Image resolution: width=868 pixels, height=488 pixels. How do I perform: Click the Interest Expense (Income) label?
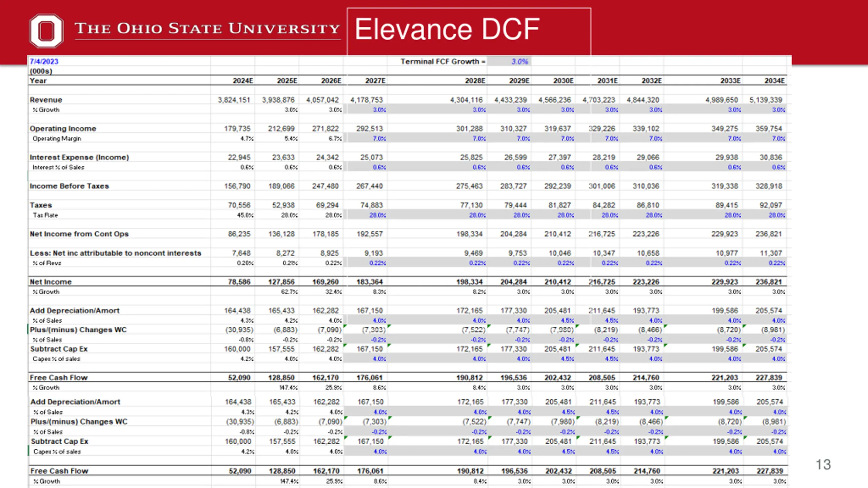(x=79, y=158)
